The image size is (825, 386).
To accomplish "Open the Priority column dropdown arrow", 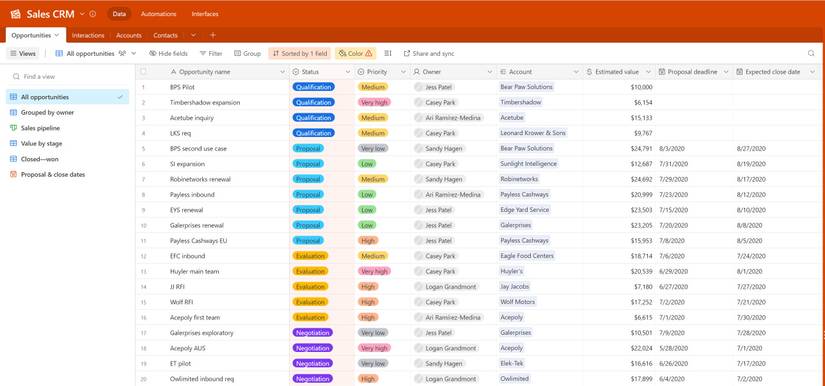I will (x=404, y=72).
